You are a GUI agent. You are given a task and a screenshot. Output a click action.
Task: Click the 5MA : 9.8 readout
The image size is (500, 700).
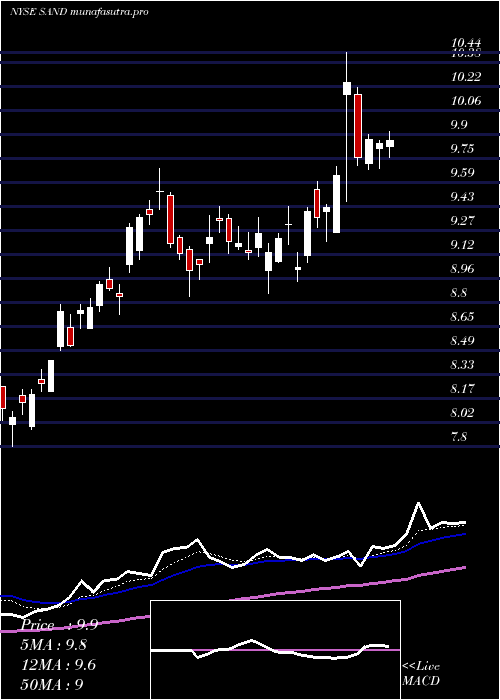coord(54,645)
